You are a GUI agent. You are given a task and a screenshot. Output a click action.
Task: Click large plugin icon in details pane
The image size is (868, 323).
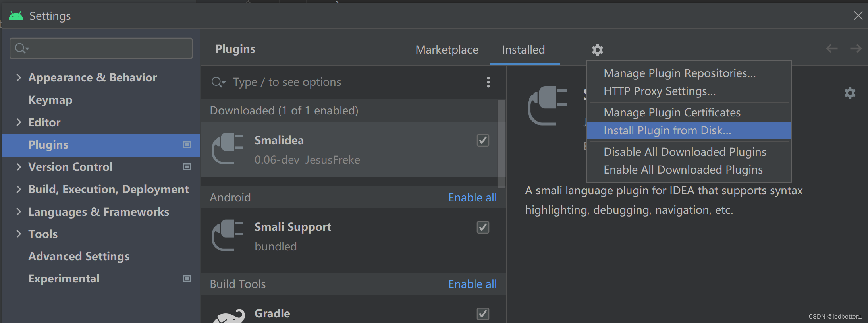(547, 106)
